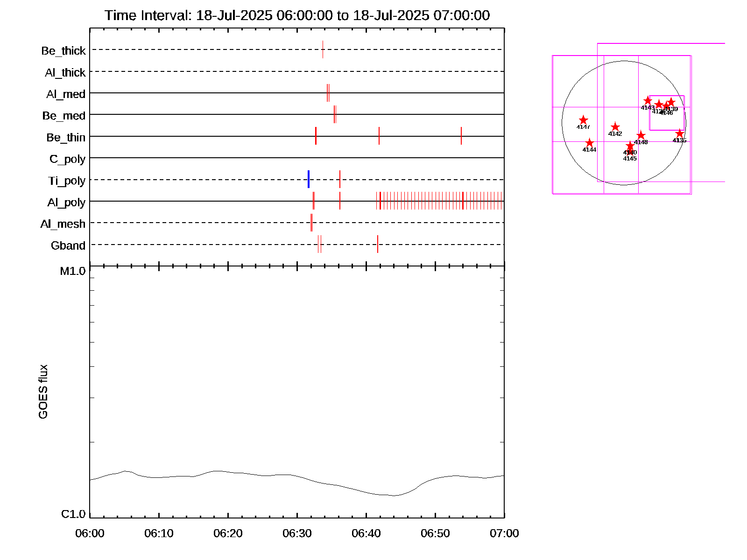Click the Time Interval title text
Image resolution: width=747 pixels, height=560 pixels.
[x=297, y=15]
